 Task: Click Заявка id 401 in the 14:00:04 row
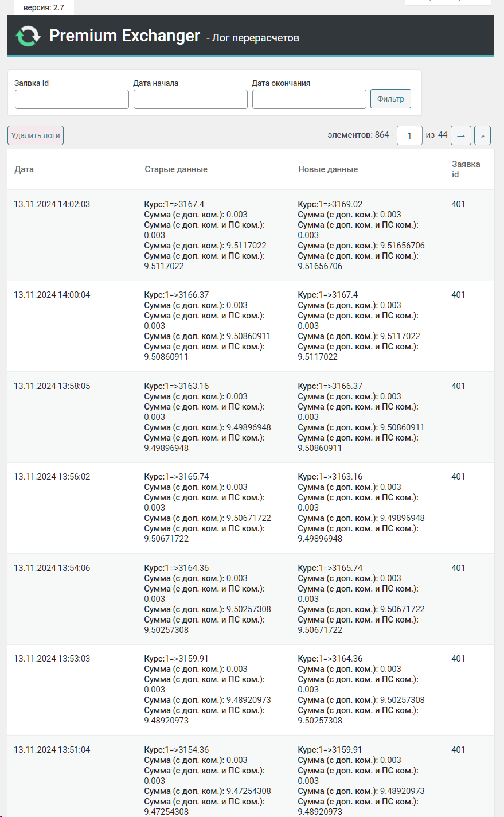[x=458, y=295]
